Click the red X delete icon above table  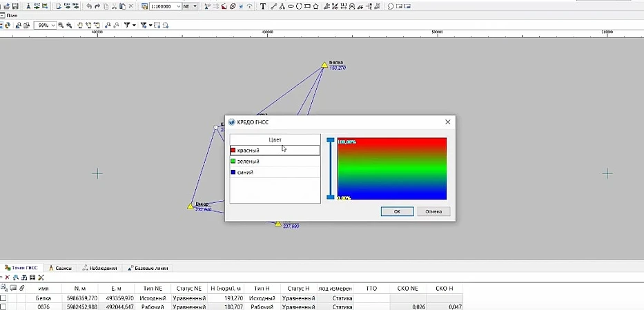click(7, 278)
